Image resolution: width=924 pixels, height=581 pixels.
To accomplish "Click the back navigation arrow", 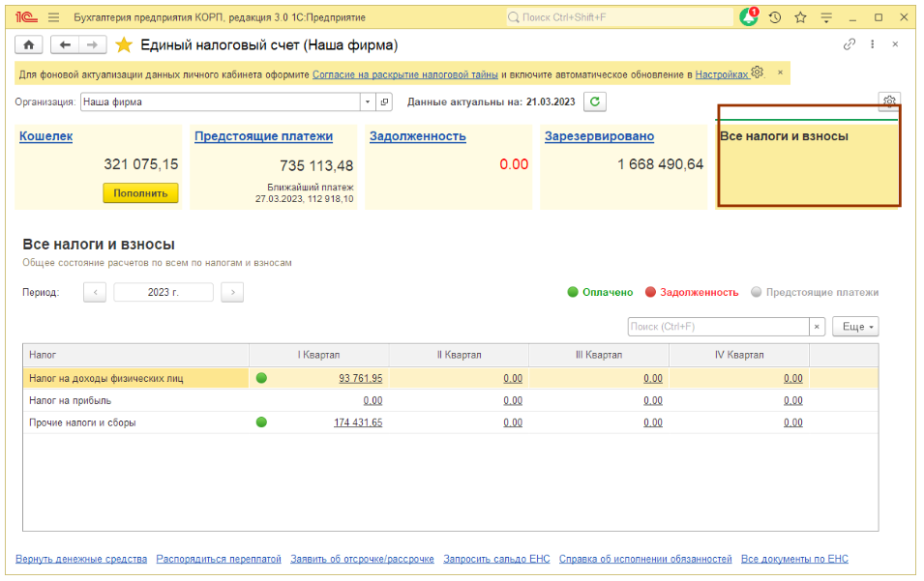I will [65, 45].
